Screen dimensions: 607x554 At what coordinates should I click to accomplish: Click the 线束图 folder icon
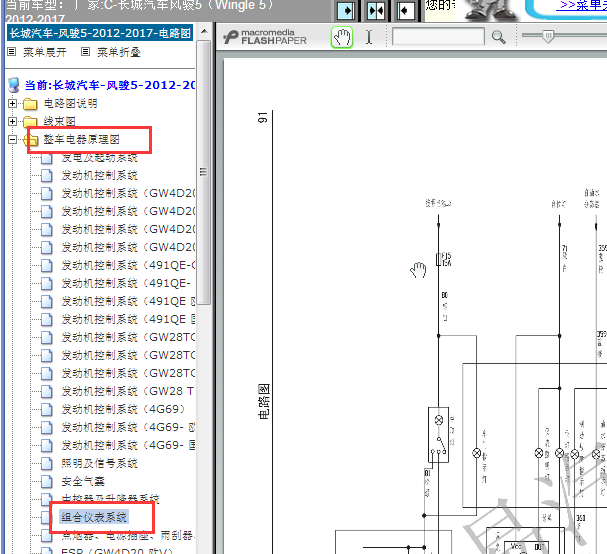[x=30, y=122]
